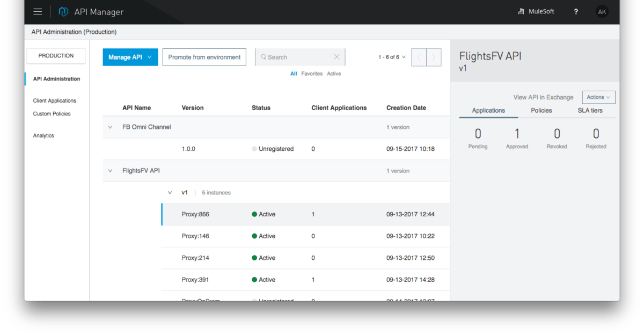Open the MuleSoft app switcher

click(x=536, y=11)
